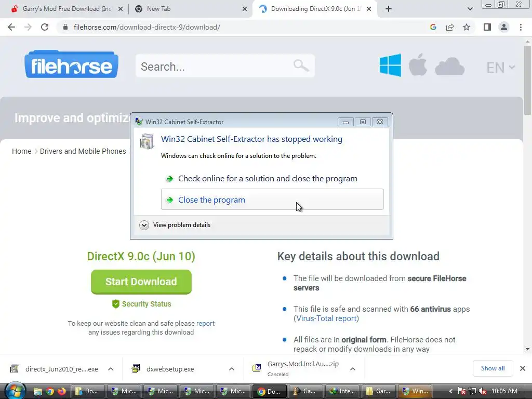Click the magnifier search icon

click(301, 65)
